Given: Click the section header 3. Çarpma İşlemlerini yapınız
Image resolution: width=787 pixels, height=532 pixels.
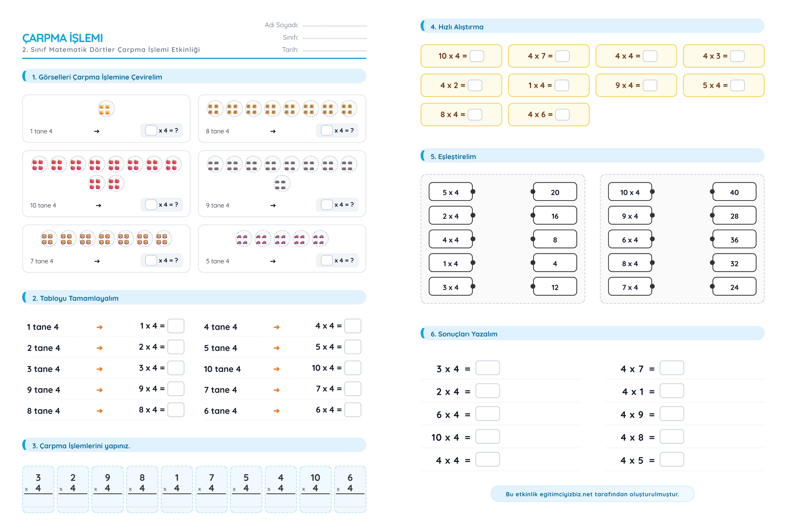Looking at the screenshot, I should 194,445.
